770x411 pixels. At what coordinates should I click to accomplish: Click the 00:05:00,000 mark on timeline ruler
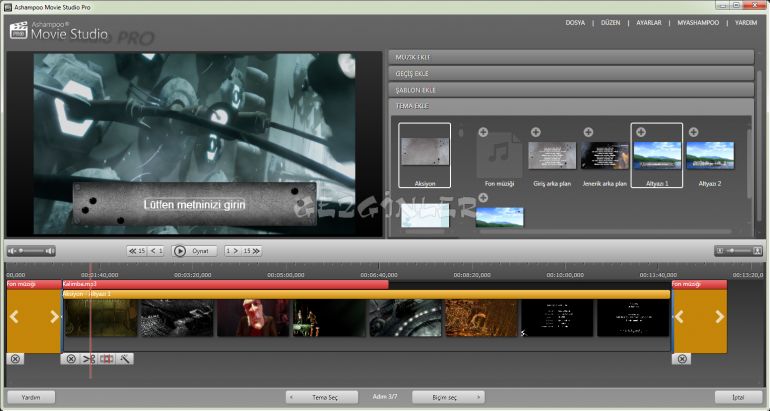[x=286, y=275]
